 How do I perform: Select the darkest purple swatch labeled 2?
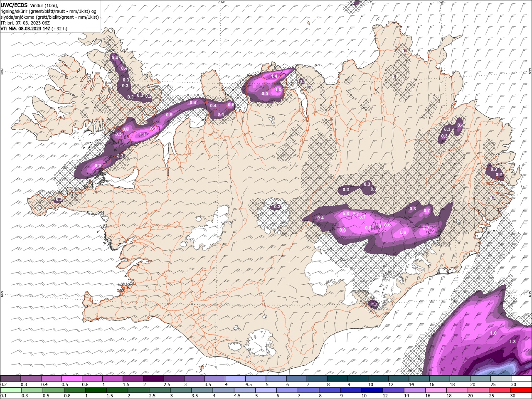coord(153,379)
